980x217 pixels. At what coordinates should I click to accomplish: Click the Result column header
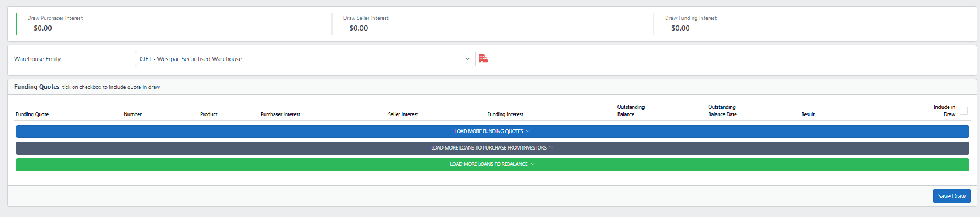click(x=808, y=114)
